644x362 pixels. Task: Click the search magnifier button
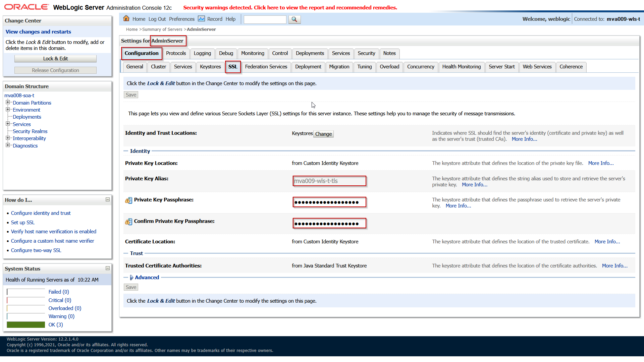pyautogui.click(x=294, y=19)
